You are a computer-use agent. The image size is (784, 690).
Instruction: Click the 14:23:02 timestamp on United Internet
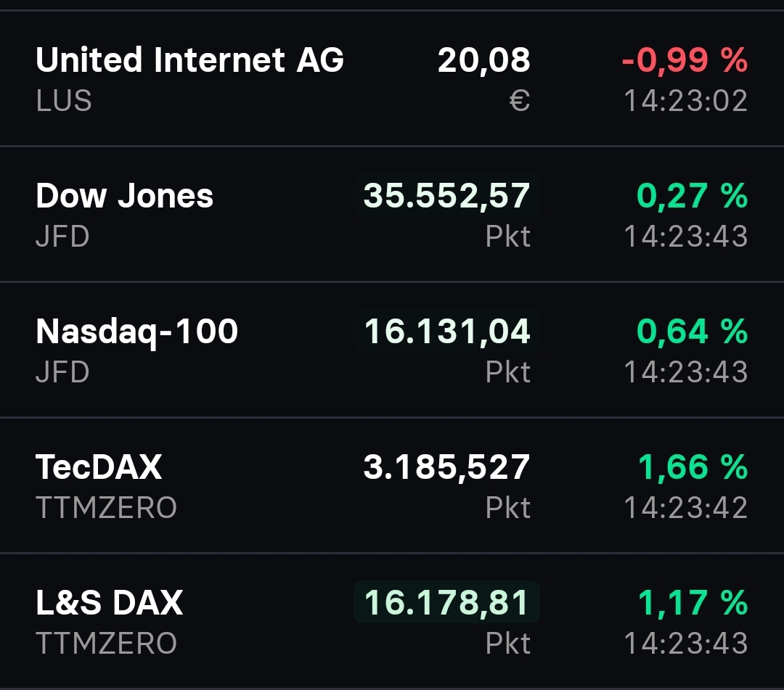687,101
